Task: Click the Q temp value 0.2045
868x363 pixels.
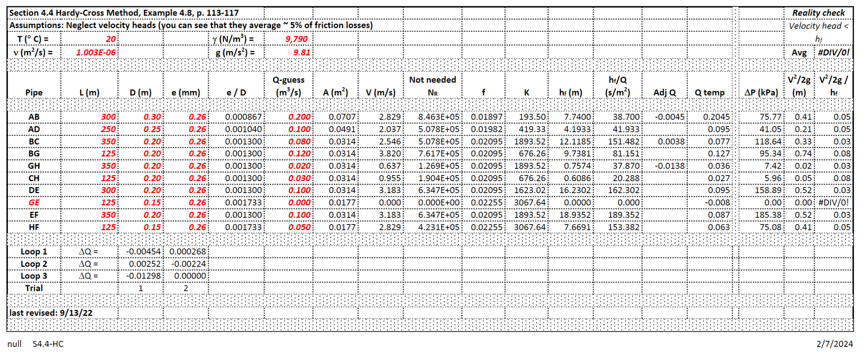Action: point(716,117)
